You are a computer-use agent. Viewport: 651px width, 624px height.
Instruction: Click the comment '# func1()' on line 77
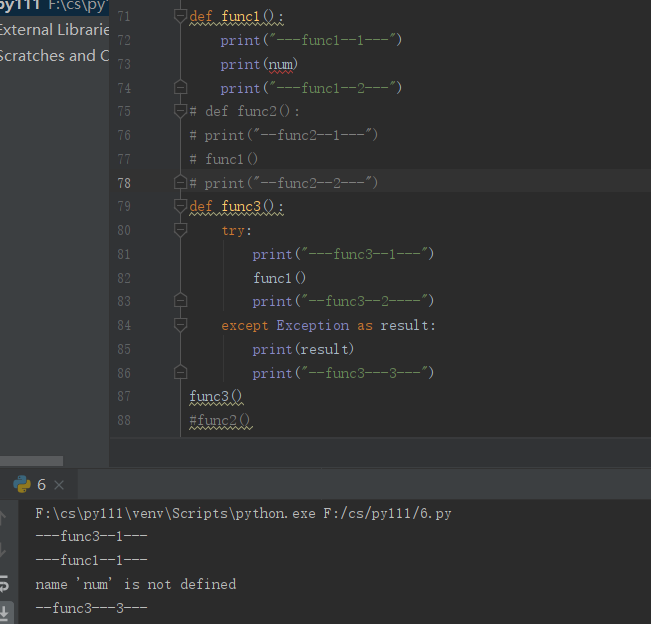coord(224,159)
